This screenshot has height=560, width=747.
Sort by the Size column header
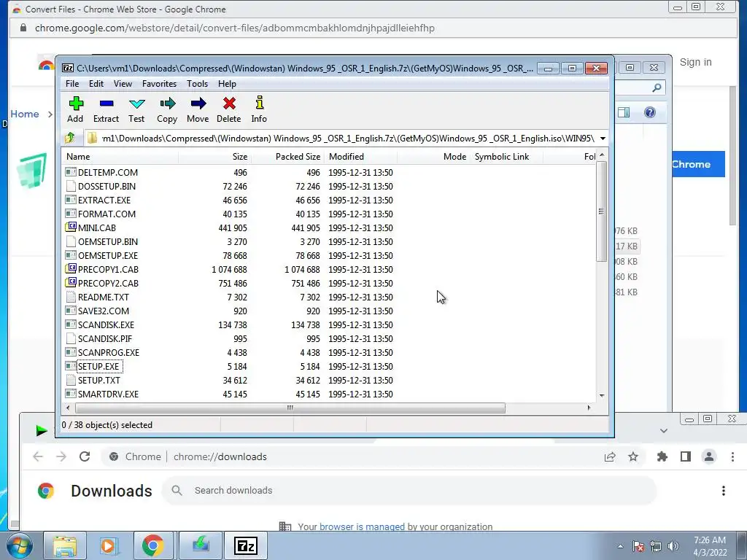point(215,157)
